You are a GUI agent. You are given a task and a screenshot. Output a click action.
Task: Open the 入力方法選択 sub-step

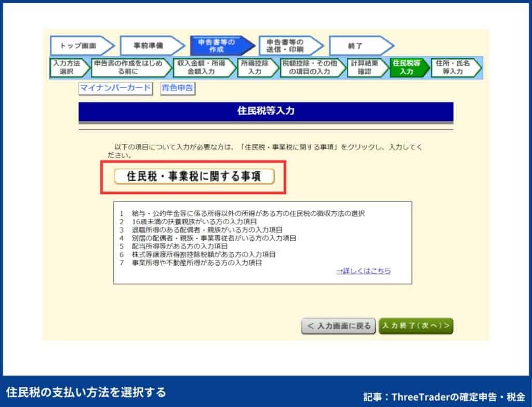(x=70, y=67)
